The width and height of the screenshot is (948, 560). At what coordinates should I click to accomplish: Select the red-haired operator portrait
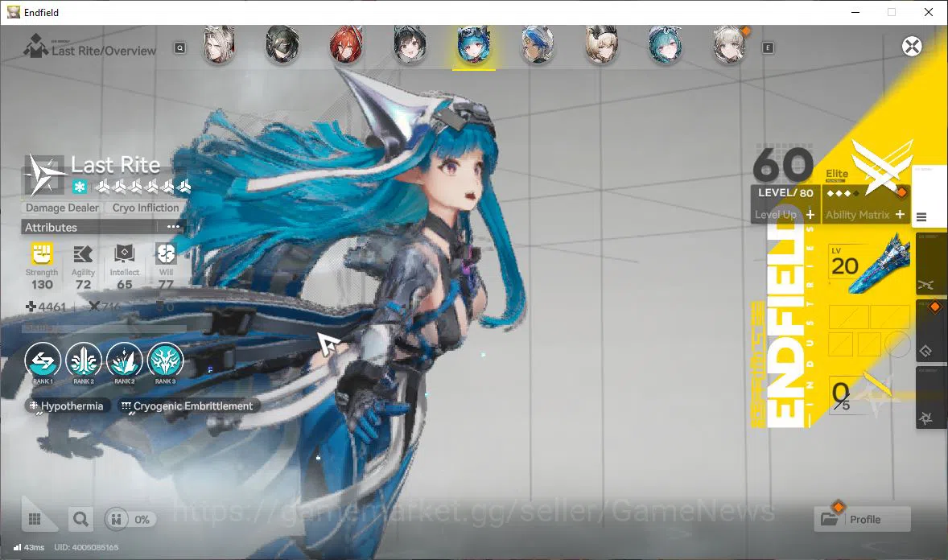coord(346,45)
